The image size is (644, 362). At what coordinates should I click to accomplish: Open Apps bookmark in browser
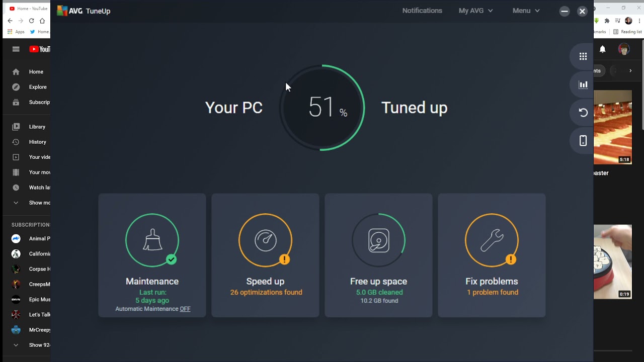pyautogui.click(x=16, y=32)
